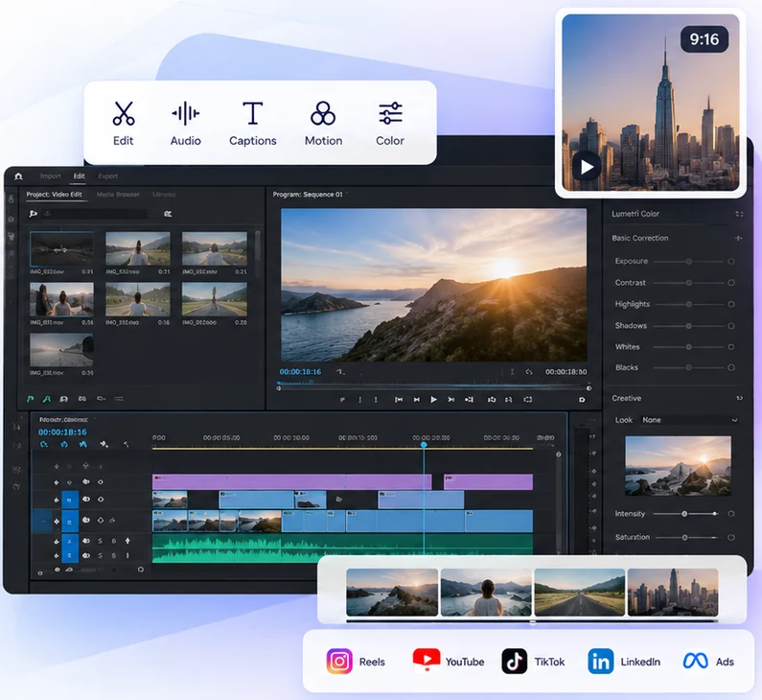Click the Highlights slider handle
The image size is (762, 700).
(688, 304)
